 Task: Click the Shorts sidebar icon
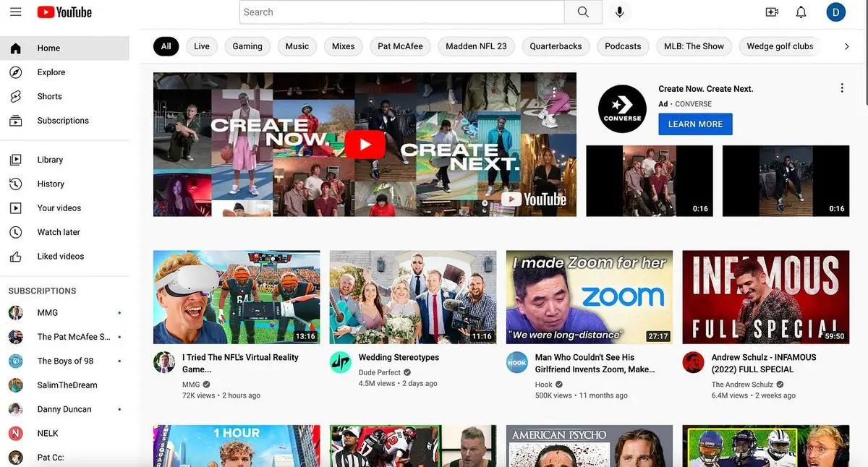click(x=15, y=96)
